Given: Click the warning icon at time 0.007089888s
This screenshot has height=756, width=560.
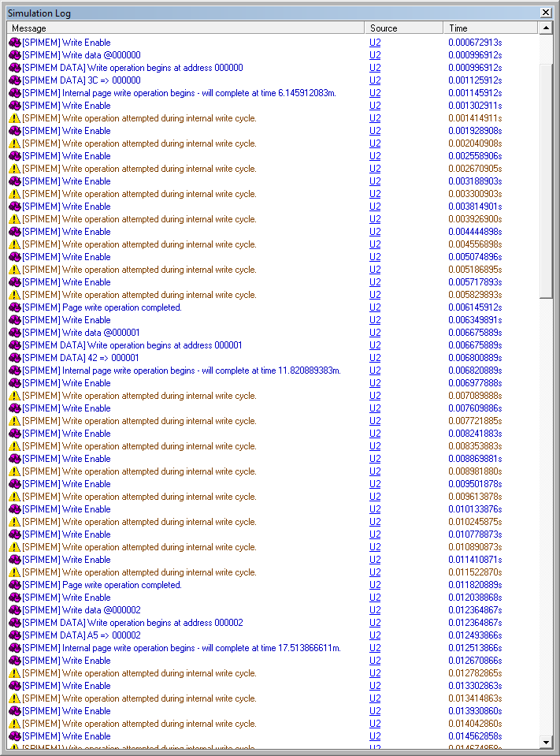Looking at the screenshot, I should click(x=14, y=396).
